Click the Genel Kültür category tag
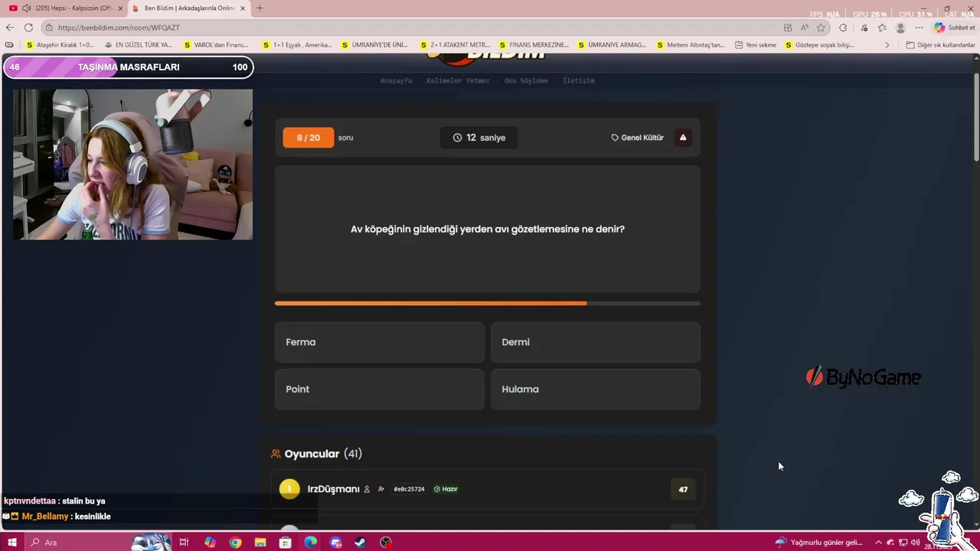Viewport: 980px width, 551px height. (x=637, y=138)
